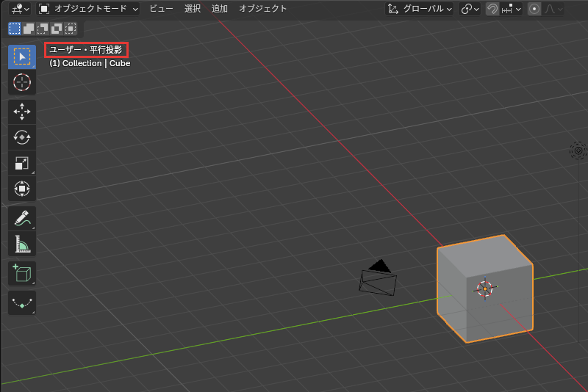Toggle proportional editing circle button
This screenshot has height=392, width=588.
coord(534,9)
